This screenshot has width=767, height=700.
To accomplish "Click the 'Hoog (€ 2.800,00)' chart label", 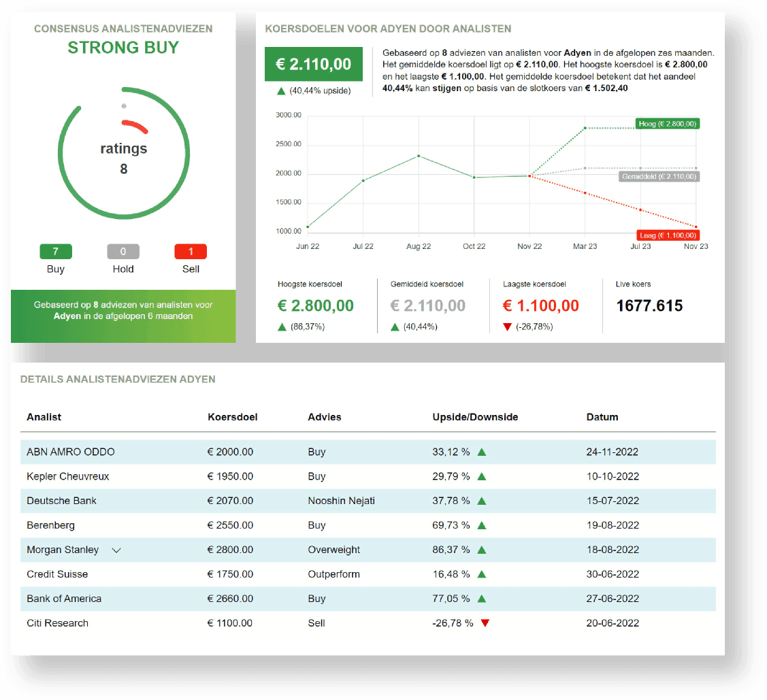I will coord(667,124).
